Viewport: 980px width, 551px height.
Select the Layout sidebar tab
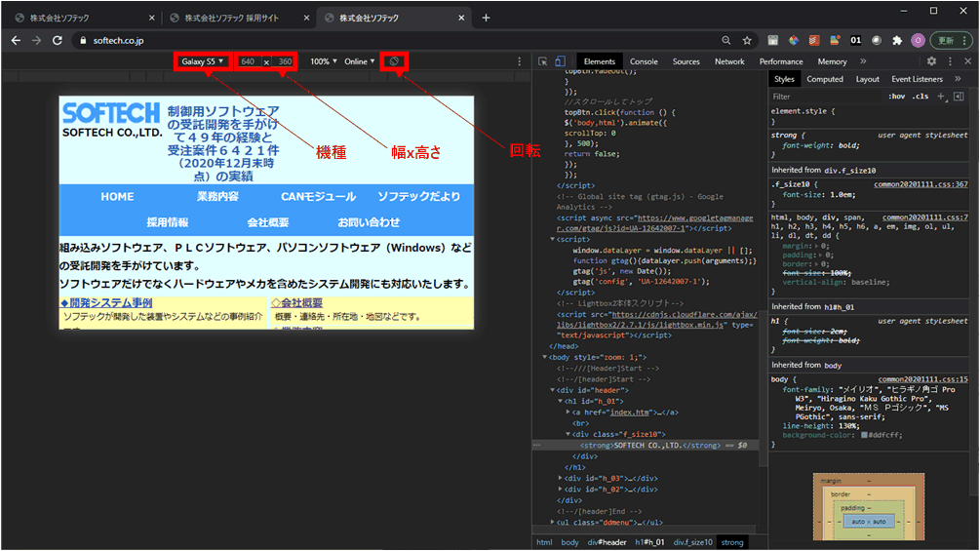pyautogui.click(x=868, y=79)
